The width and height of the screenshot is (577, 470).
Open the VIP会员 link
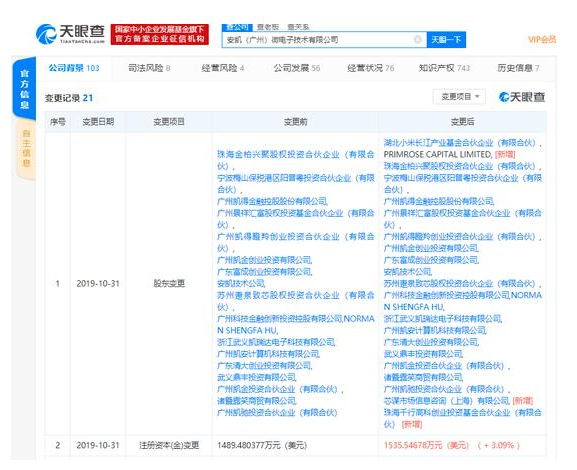(x=542, y=39)
